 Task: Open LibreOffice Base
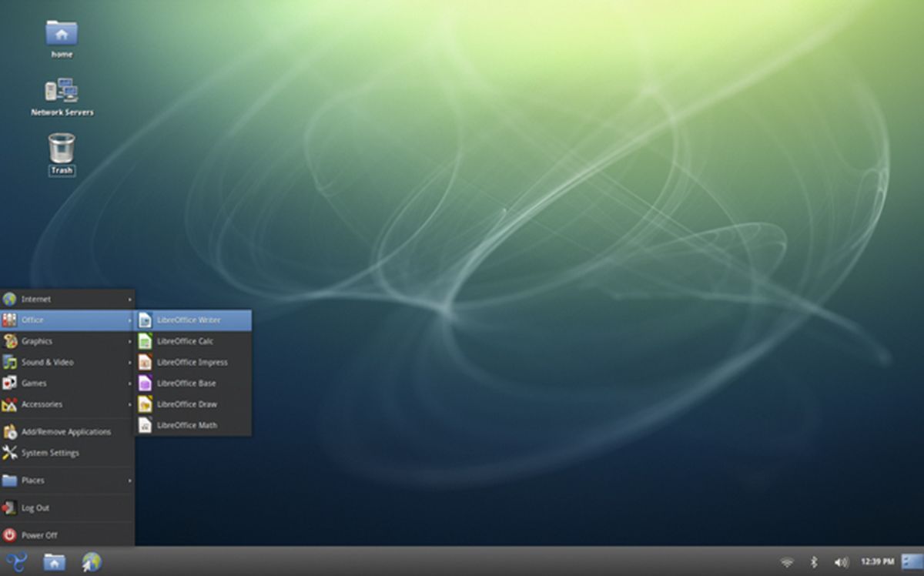click(186, 383)
